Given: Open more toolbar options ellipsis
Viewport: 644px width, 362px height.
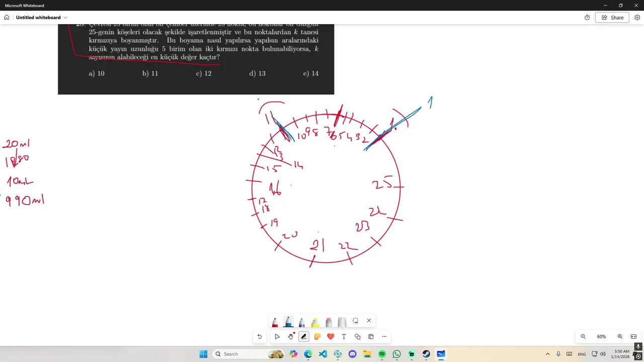Looking at the screenshot, I should tap(384, 337).
